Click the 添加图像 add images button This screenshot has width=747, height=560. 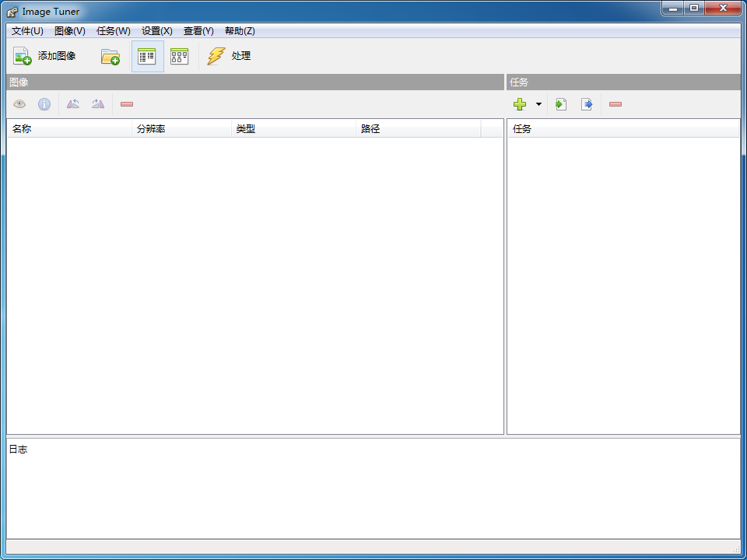click(45, 56)
